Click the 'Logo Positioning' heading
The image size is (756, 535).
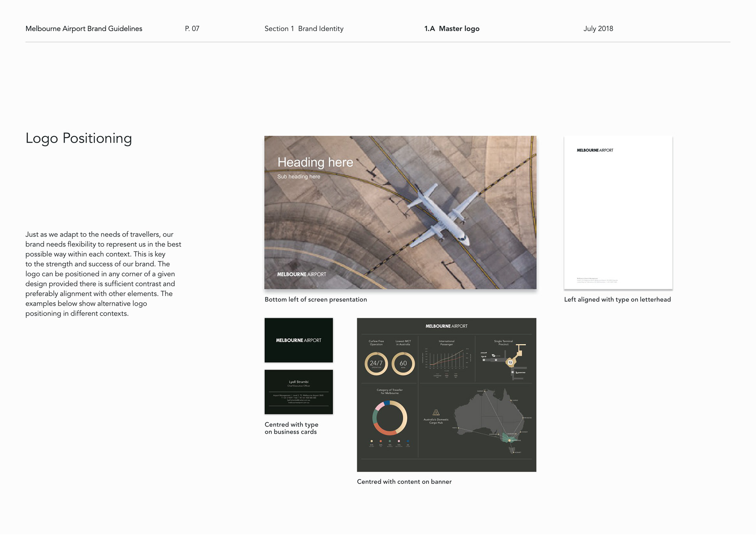point(79,138)
